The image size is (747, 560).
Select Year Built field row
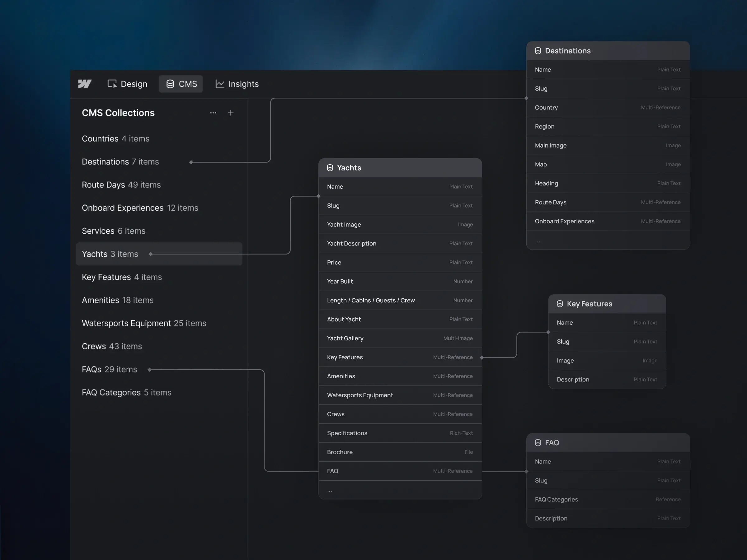(x=400, y=282)
